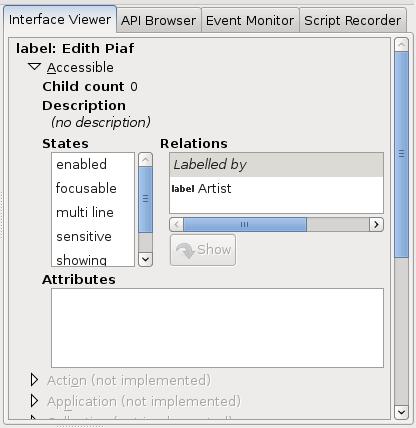Click the Show button in Relations
Viewport: 416px width, 428px height.
(x=203, y=250)
